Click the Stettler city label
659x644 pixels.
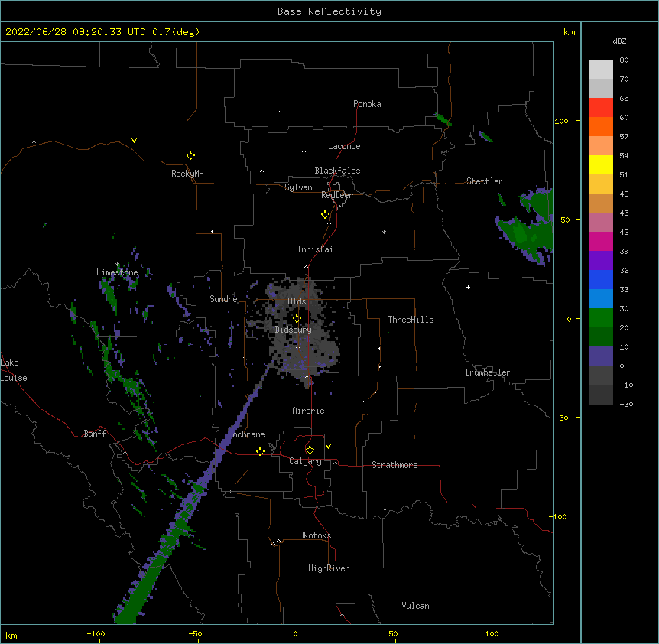point(485,181)
